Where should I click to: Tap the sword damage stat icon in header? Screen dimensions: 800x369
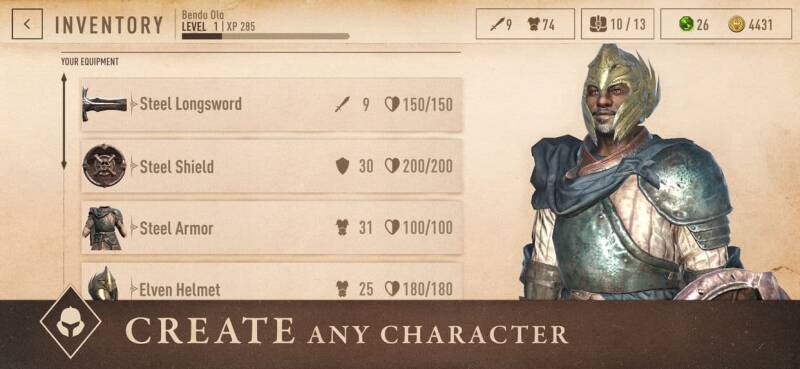click(496, 24)
